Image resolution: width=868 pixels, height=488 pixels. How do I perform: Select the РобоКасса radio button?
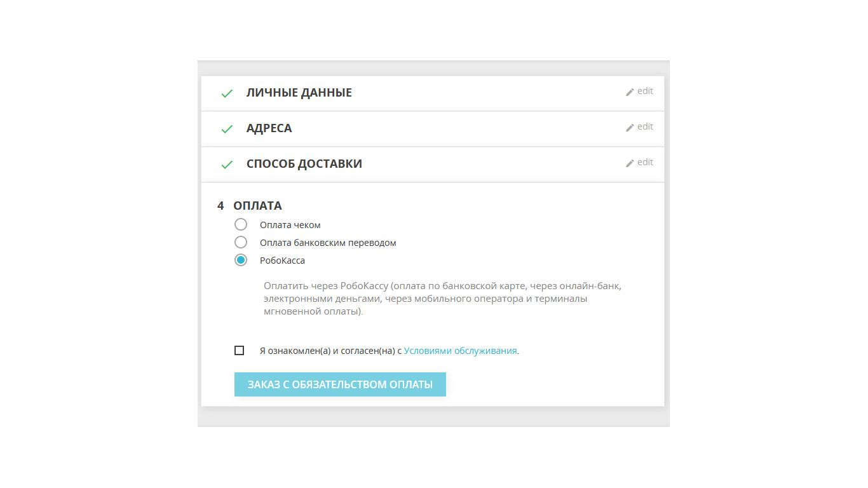tap(241, 260)
